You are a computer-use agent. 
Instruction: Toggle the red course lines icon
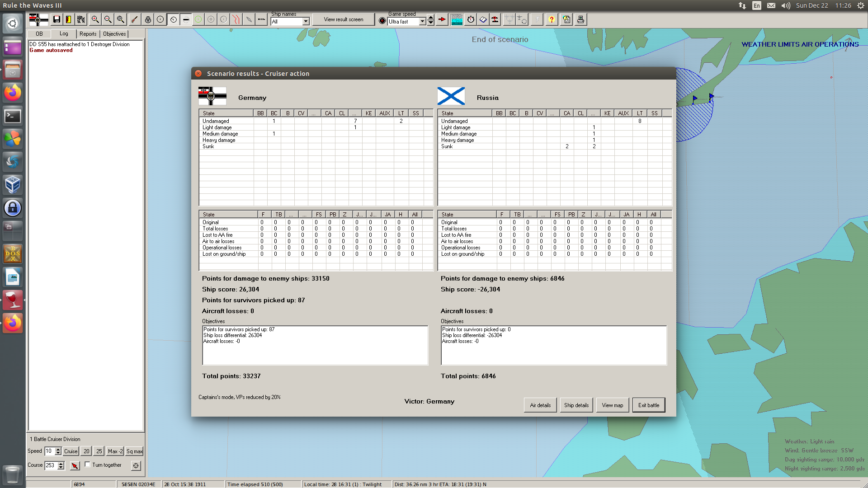tap(236, 19)
